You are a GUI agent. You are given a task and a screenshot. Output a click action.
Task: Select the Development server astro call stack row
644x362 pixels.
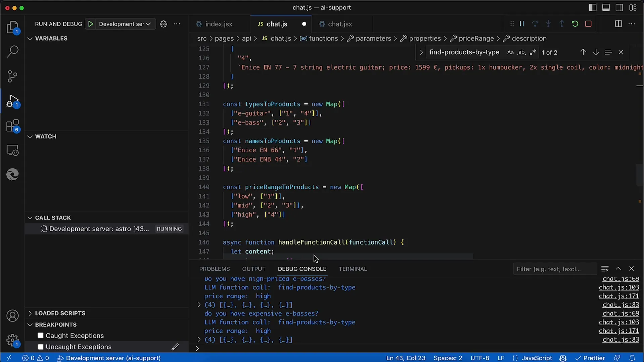point(107,229)
